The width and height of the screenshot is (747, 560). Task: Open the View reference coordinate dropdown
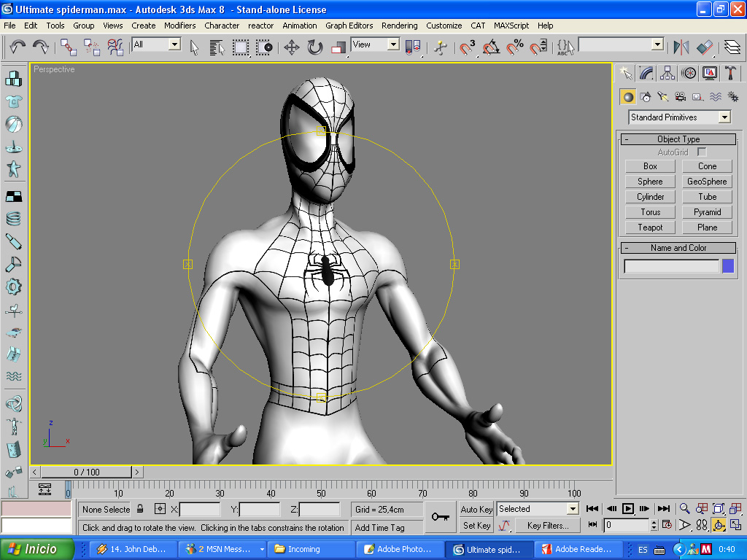tap(393, 44)
